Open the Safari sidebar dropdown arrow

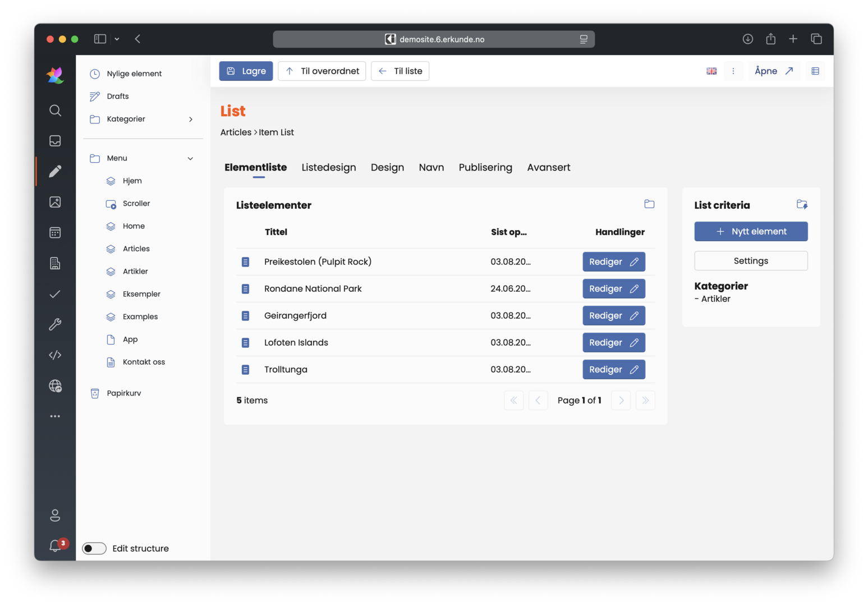117,39
